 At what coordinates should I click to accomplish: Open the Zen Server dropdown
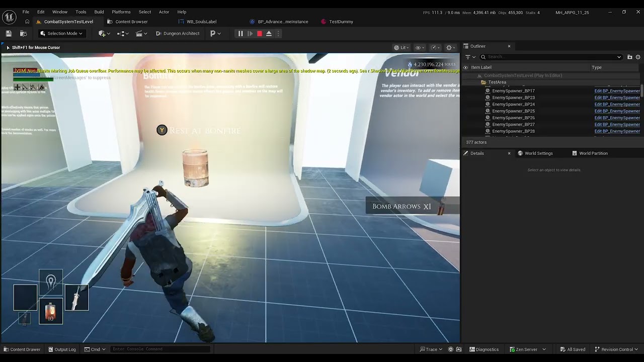(527, 349)
